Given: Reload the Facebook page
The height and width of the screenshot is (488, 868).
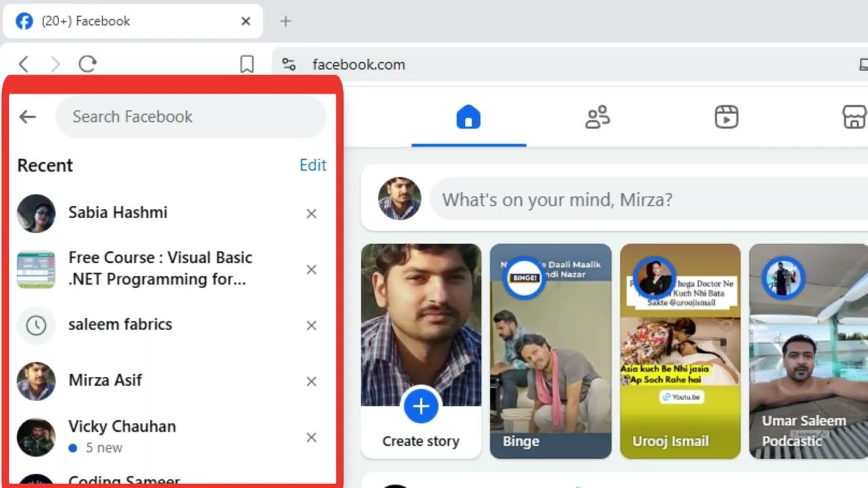Looking at the screenshot, I should (x=87, y=64).
